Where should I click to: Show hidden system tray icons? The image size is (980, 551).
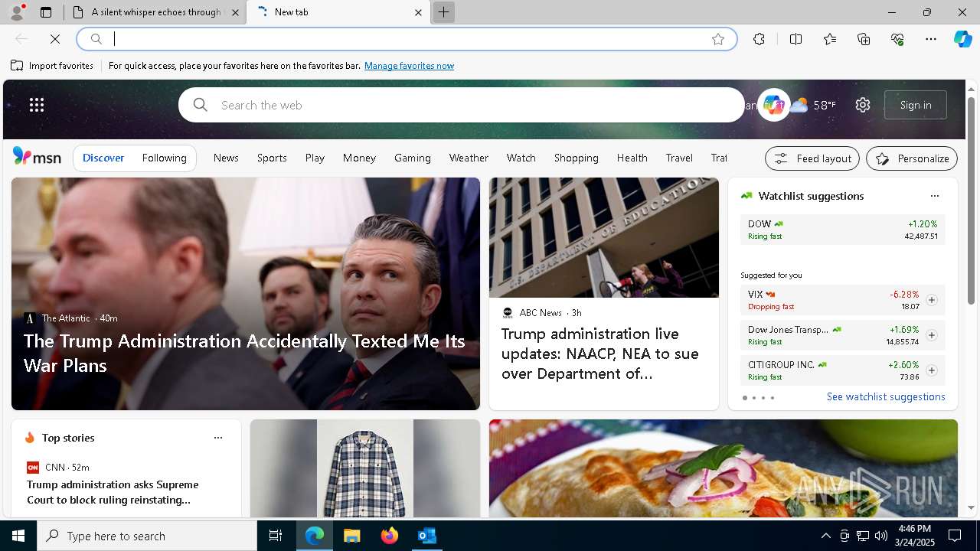click(x=825, y=536)
